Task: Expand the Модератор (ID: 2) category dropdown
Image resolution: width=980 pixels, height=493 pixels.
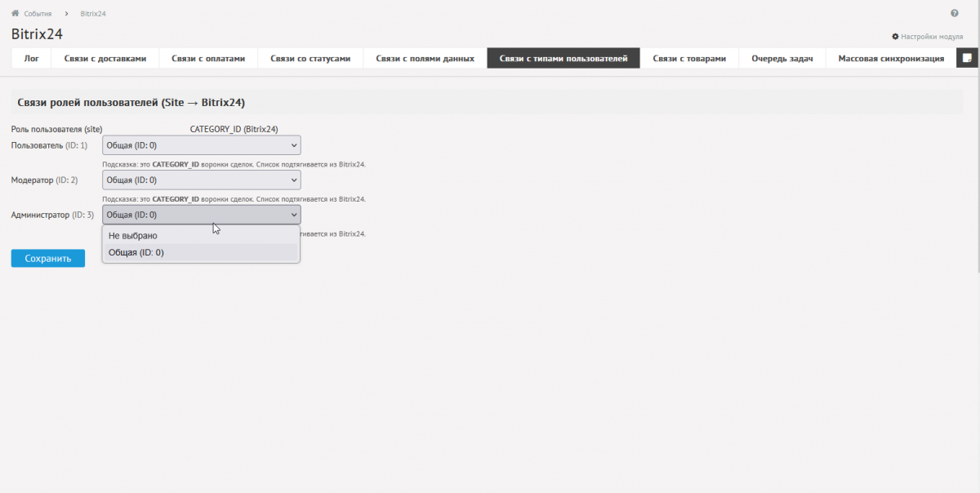Action: point(201,180)
